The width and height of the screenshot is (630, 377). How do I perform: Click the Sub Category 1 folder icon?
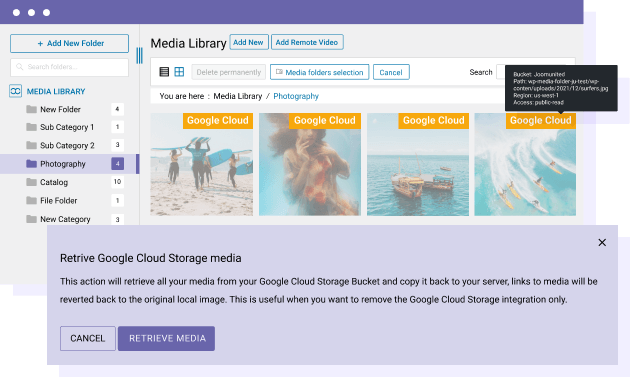pyautogui.click(x=31, y=127)
